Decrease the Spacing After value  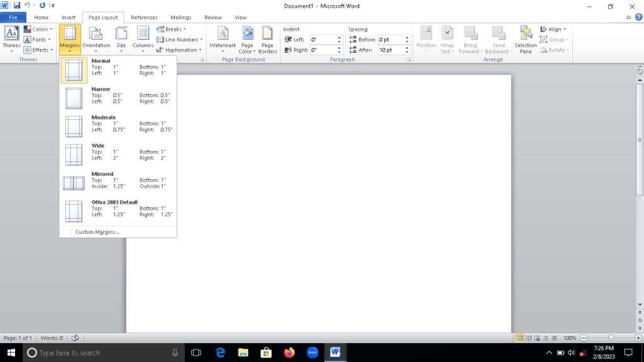click(x=407, y=52)
